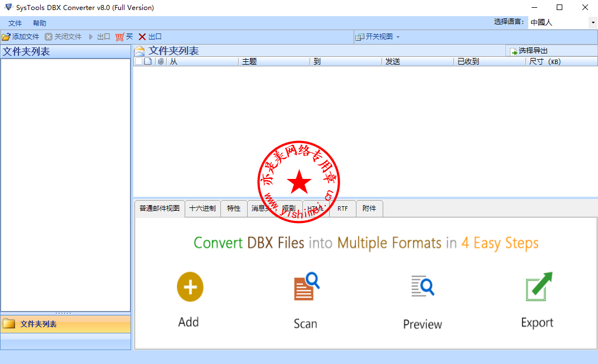Open the 文件 (File) menu
The height and width of the screenshot is (364, 598).
pyautogui.click(x=15, y=23)
